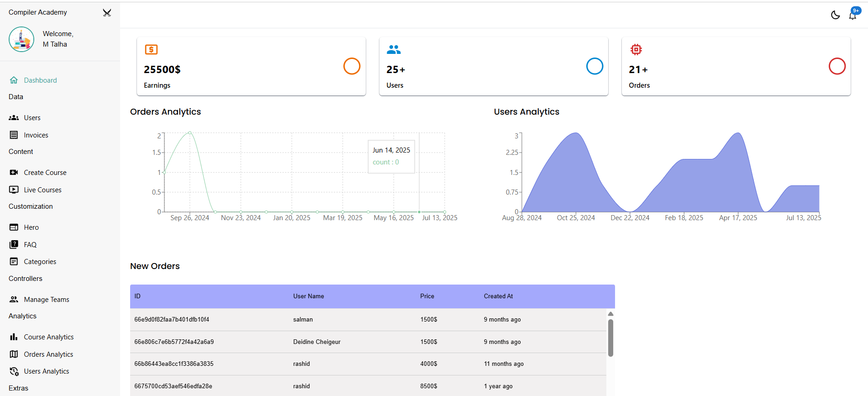This screenshot has width=868, height=396.
Task: Click the table scroll-up arrow
Action: 610,314
